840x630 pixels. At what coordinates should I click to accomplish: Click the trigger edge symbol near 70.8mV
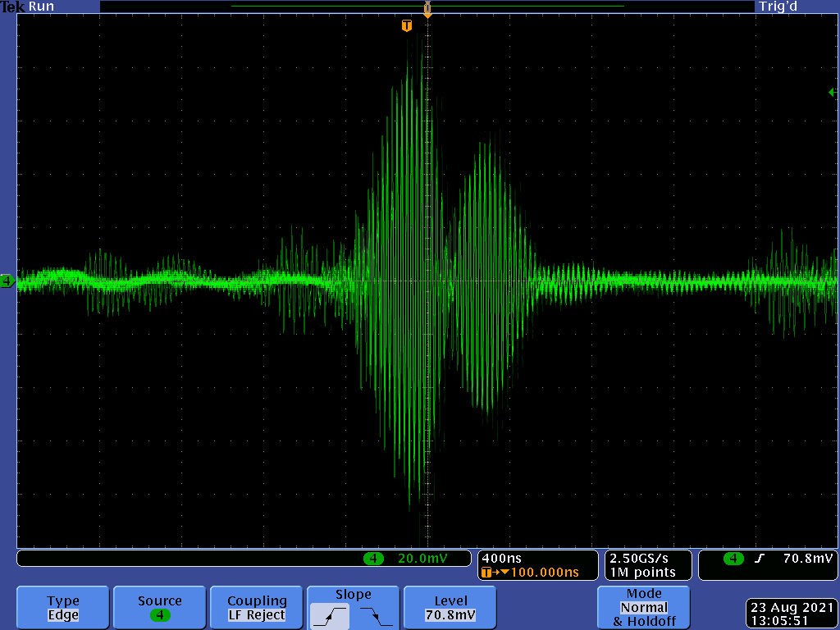(760, 559)
